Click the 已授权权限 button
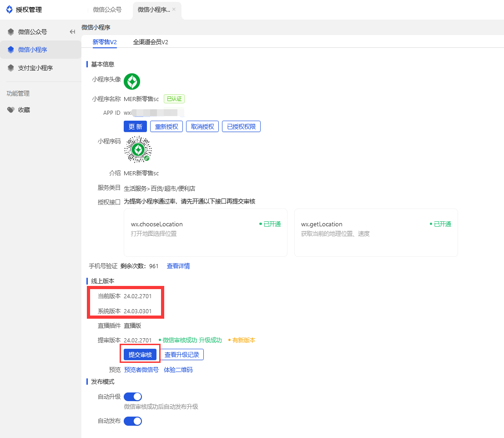The image size is (504, 438). pyautogui.click(x=242, y=127)
